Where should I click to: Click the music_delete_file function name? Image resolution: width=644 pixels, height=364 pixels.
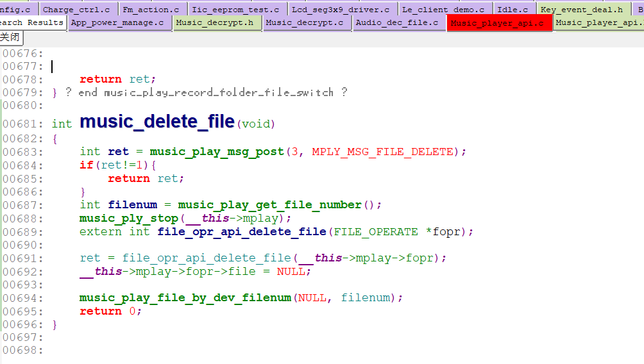(157, 122)
